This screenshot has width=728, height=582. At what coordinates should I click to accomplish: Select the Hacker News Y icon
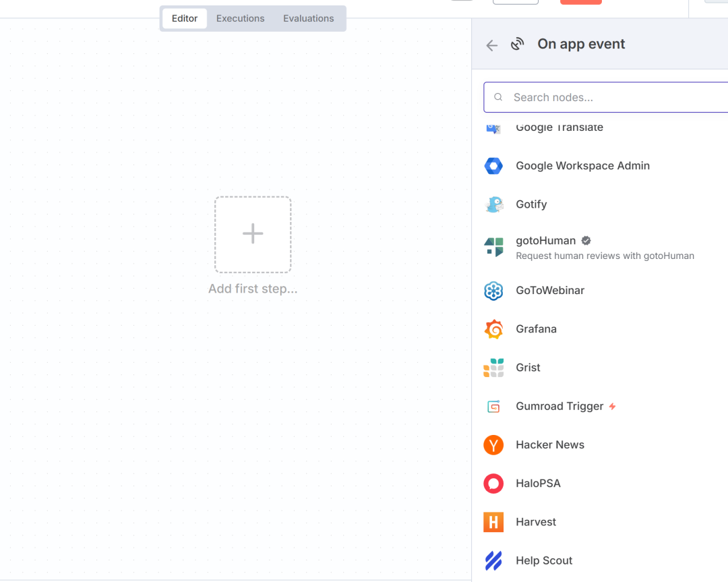(493, 445)
